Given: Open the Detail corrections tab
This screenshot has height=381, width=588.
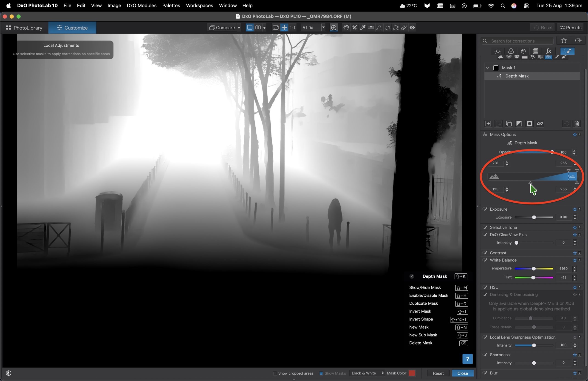Looking at the screenshot, I should point(523,51).
